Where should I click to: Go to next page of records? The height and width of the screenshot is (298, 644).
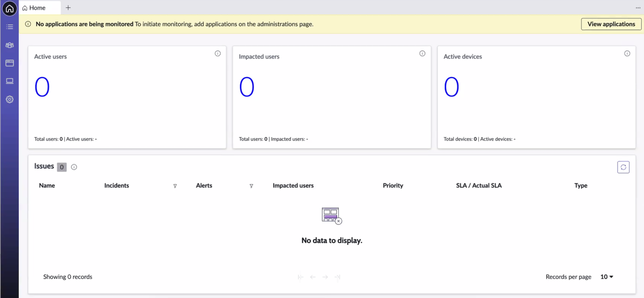(x=325, y=277)
